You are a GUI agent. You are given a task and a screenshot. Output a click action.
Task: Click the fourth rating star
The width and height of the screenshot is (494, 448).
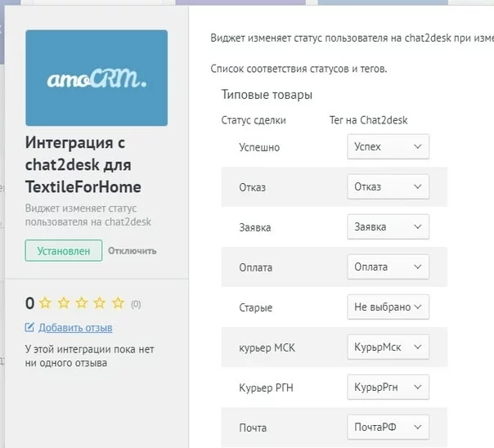click(99, 303)
